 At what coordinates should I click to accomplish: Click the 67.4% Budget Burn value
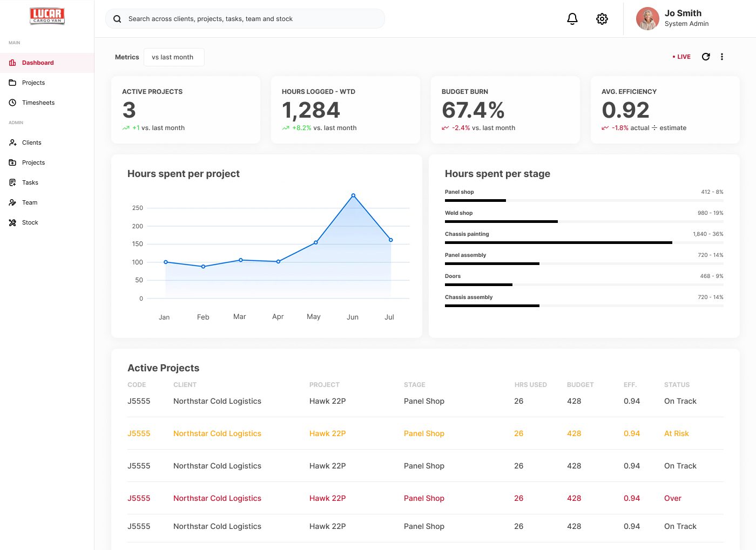pyautogui.click(x=473, y=110)
